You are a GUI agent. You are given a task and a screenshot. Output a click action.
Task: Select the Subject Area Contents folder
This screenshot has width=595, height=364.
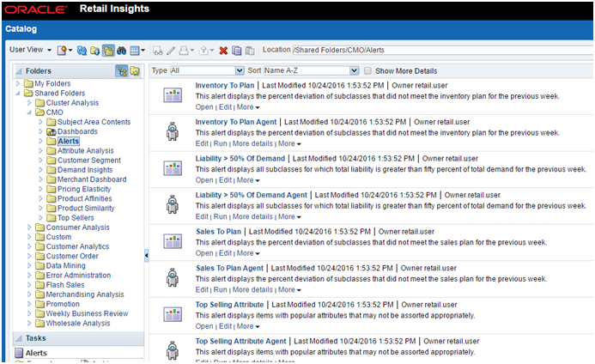pos(94,122)
